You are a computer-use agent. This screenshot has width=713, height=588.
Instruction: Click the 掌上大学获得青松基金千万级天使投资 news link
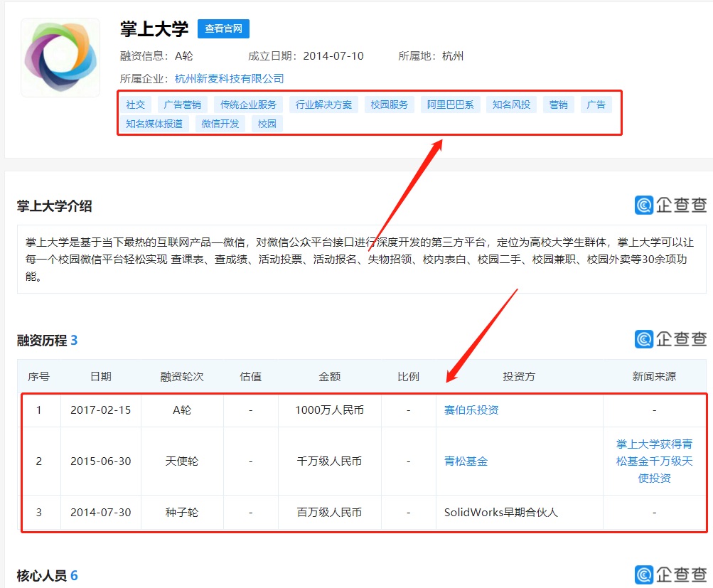pyautogui.click(x=655, y=461)
